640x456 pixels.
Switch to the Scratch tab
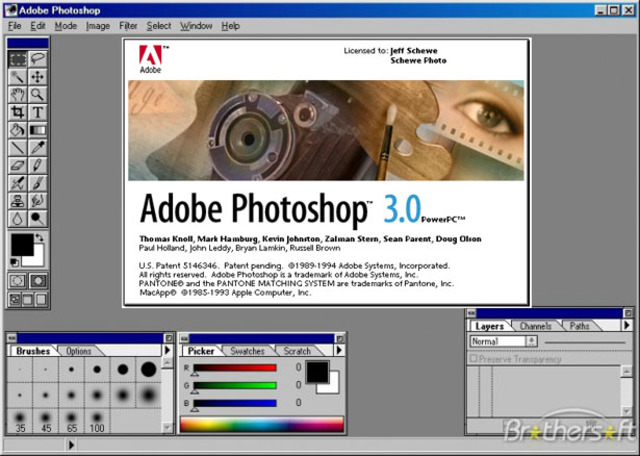(297, 351)
